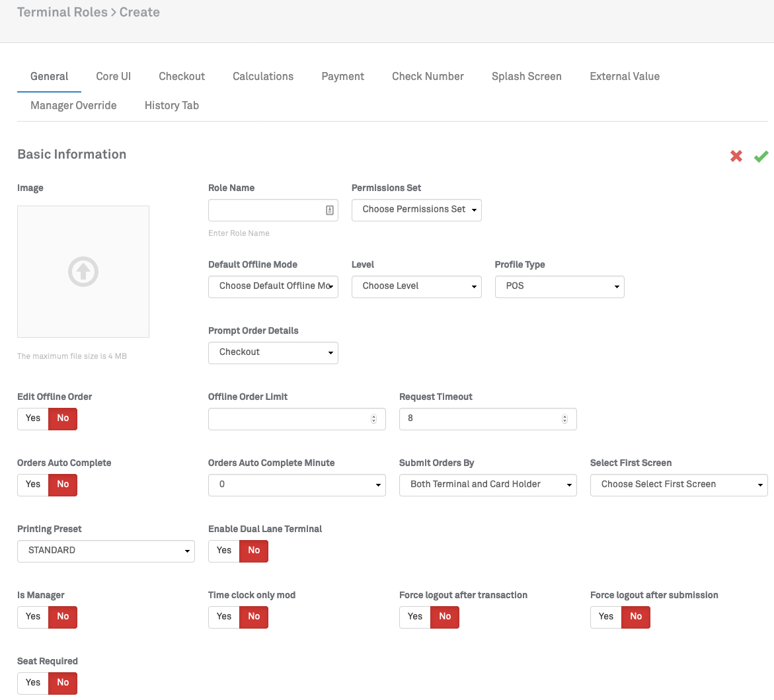Set Seat Required to Yes

tap(33, 683)
